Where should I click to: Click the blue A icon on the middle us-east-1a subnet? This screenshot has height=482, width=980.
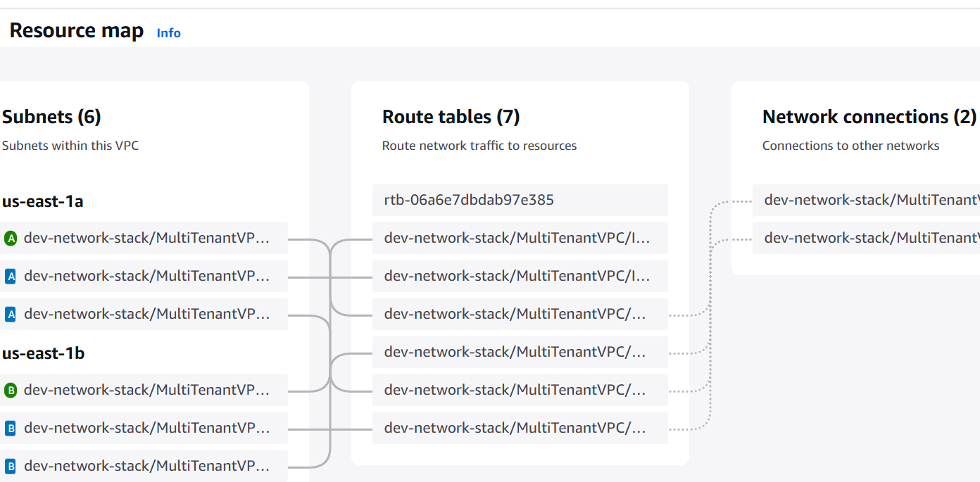11,277
